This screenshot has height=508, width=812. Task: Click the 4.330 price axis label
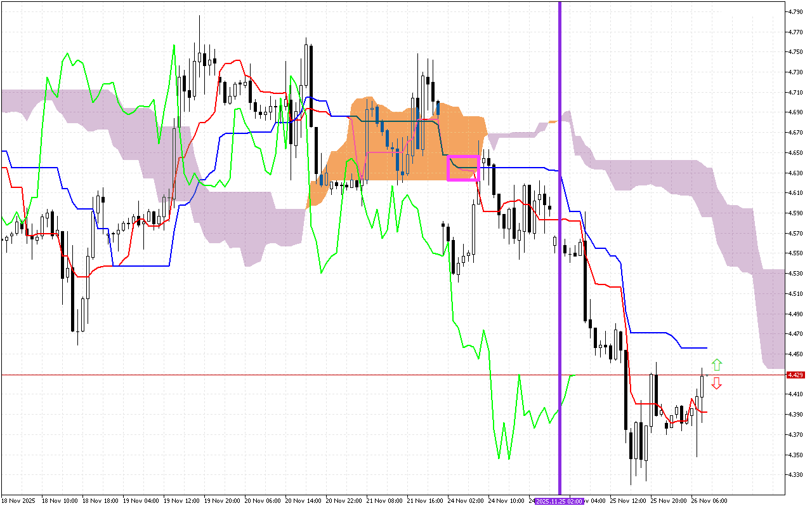(796, 475)
